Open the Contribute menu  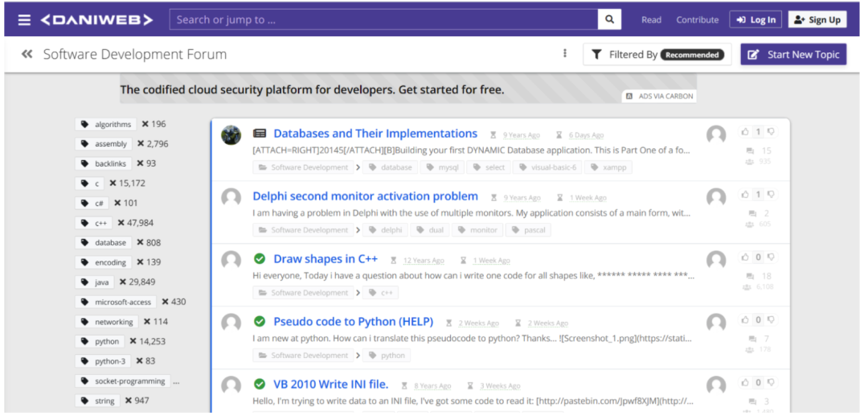coord(697,20)
